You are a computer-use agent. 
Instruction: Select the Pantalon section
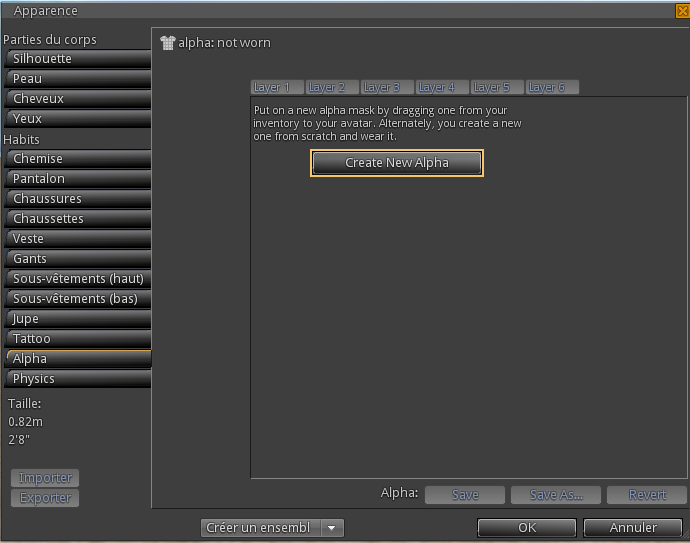point(78,179)
